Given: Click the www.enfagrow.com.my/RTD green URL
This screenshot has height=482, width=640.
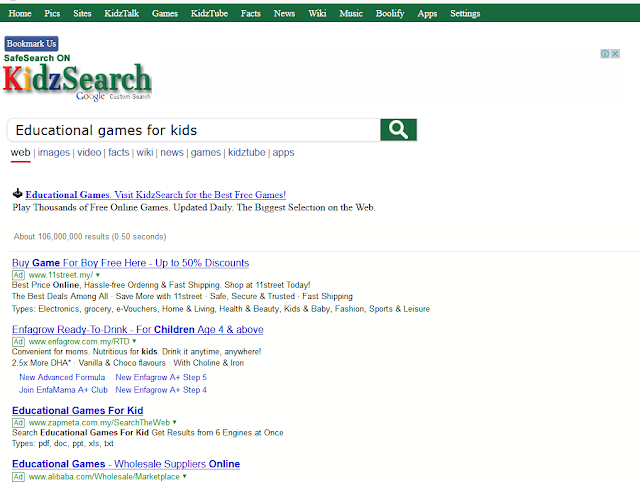Looking at the screenshot, I should (79, 342).
